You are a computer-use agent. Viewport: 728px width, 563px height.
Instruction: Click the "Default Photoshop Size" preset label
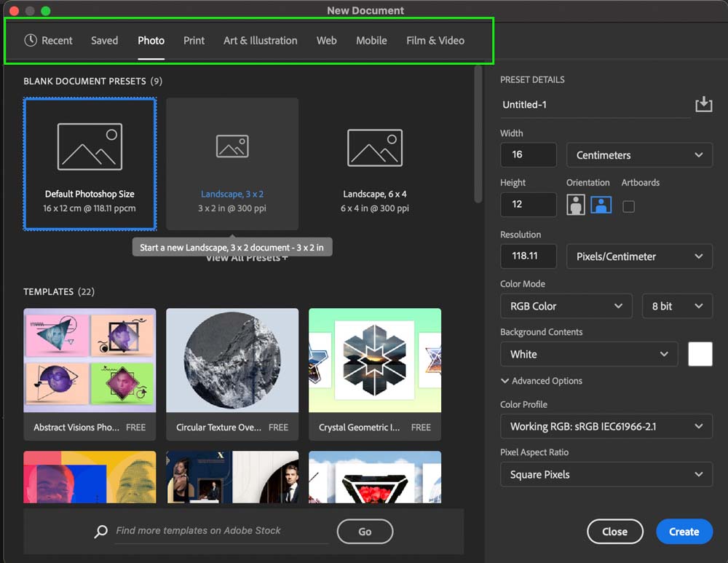[90, 194]
